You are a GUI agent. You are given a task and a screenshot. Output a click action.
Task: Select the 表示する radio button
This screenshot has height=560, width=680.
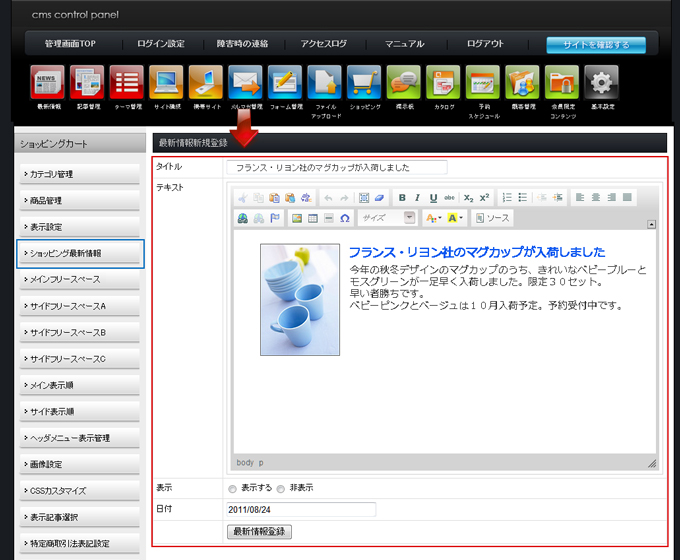coord(233,489)
